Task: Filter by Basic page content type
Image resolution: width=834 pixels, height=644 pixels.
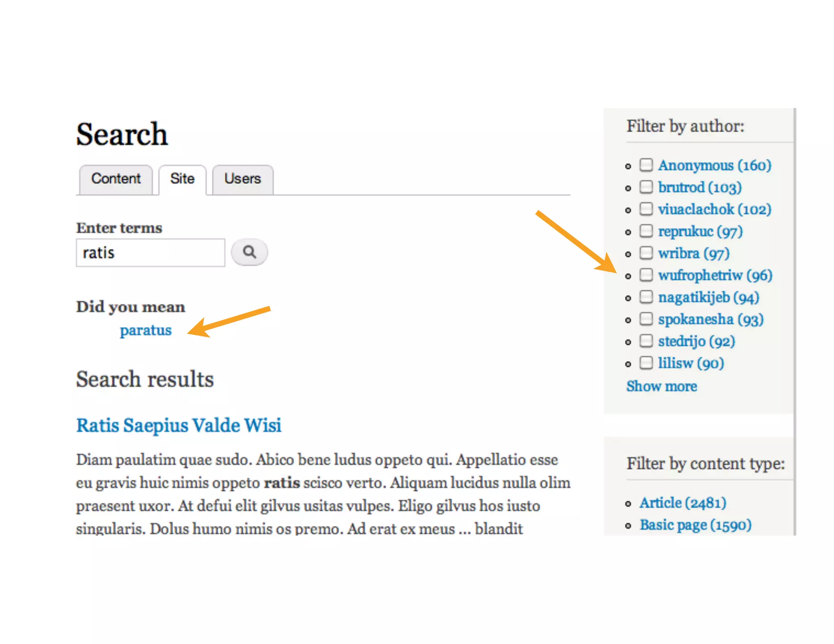Action: (x=695, y=525)
